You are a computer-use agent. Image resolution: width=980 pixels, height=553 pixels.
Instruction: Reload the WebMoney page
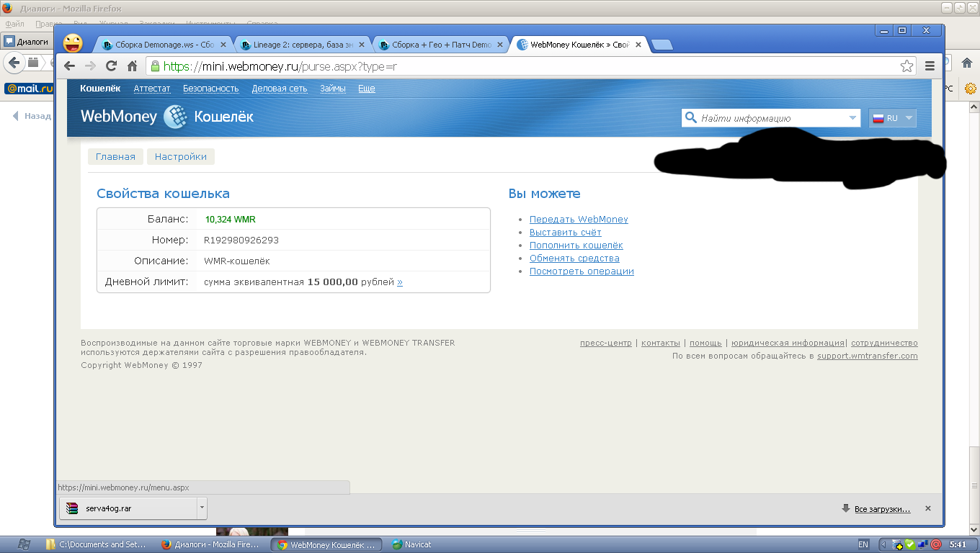point(111,66)
